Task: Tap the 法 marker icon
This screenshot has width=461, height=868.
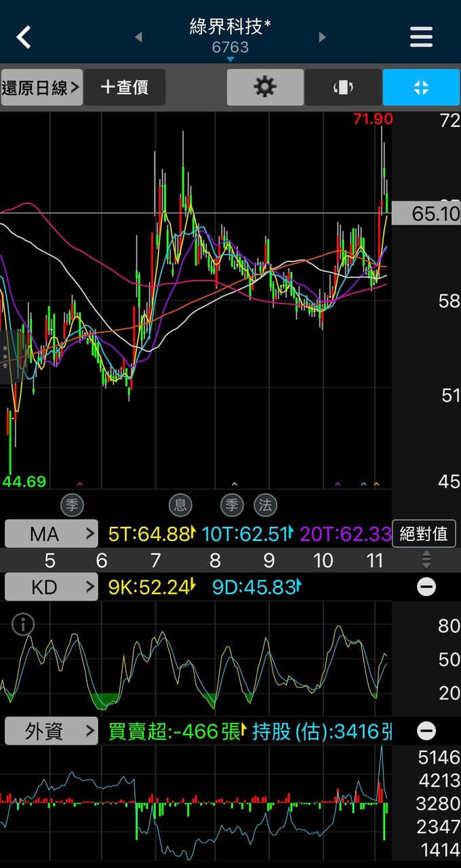Action: [x=265, y=505]
